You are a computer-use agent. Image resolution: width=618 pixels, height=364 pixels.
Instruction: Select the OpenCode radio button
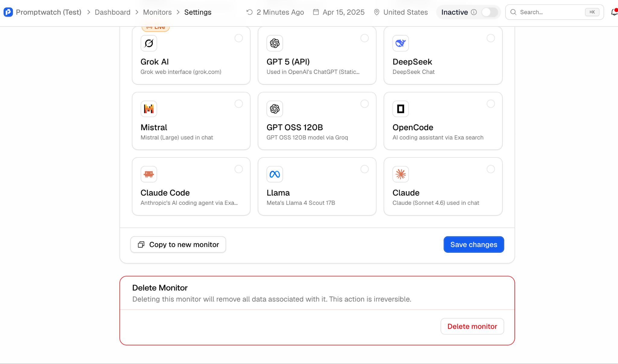[491, 104]
